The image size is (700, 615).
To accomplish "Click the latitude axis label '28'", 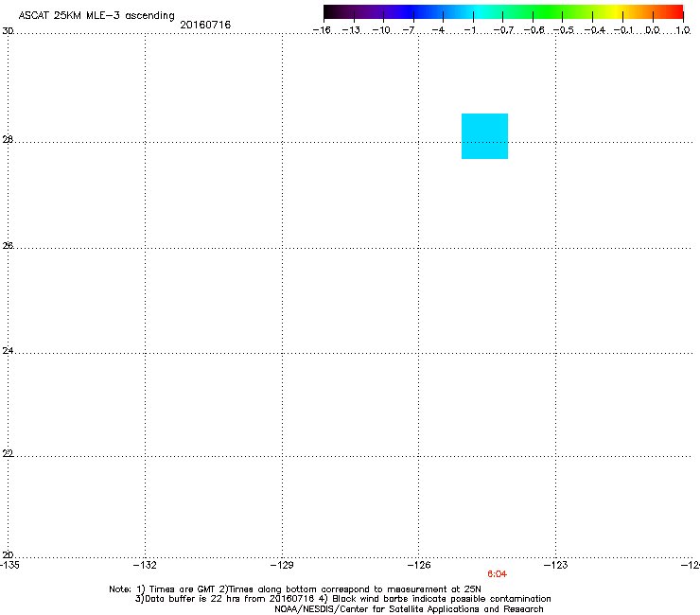I will [x=8, y=139].
